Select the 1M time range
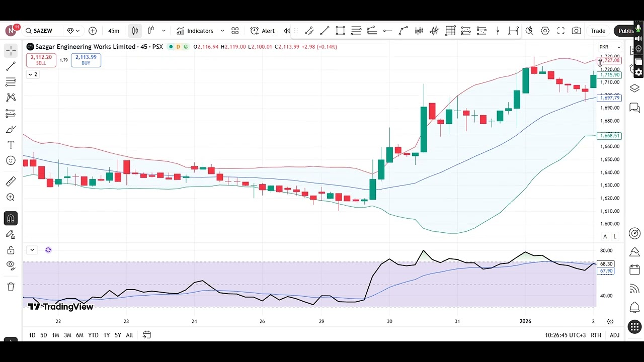 [x=55, y=335]
